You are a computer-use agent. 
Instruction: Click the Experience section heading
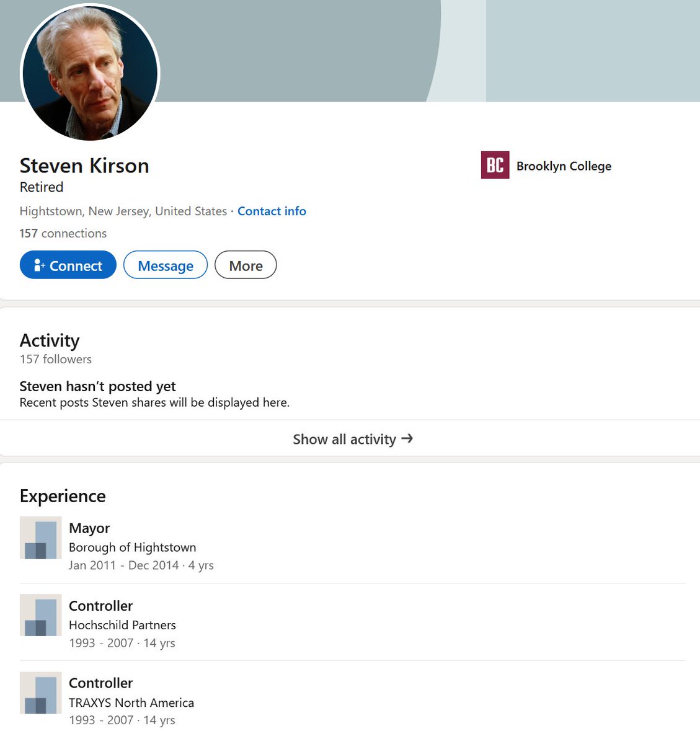point(63,496)
